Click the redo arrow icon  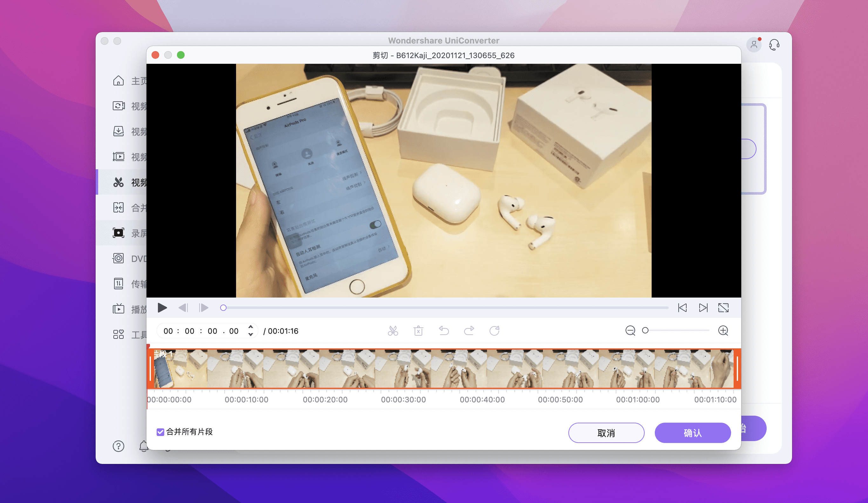(x=469, y=331)
